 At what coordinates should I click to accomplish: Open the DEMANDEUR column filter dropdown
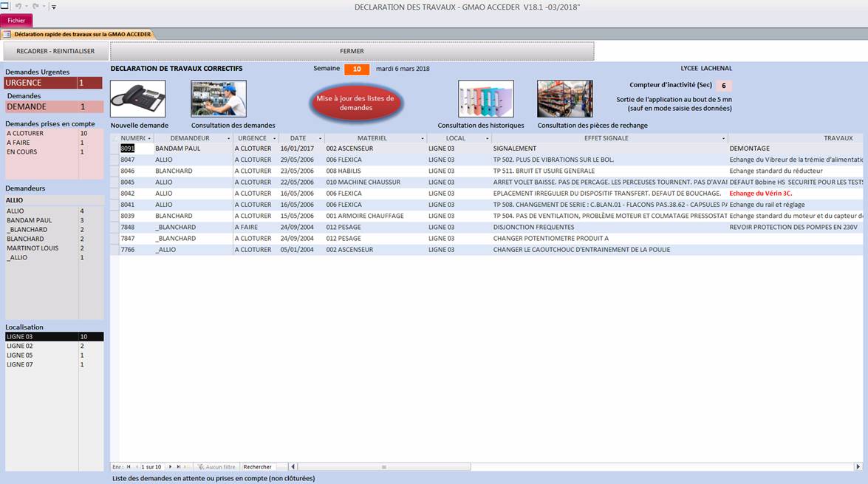228,138
